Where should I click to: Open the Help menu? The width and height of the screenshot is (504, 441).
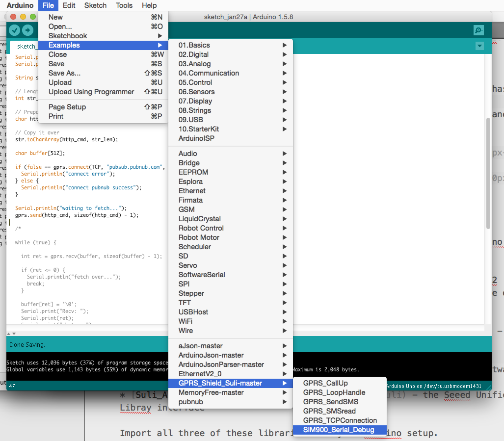(149, 5)
